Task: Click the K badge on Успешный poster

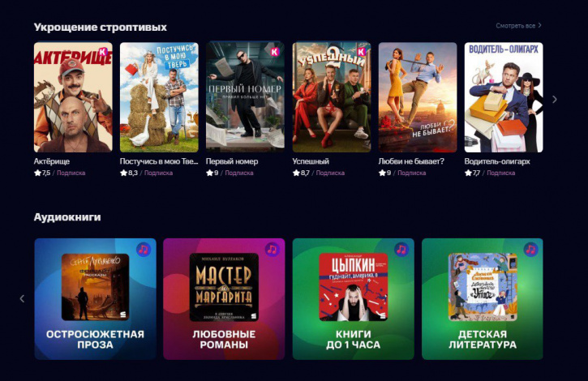Action: [x=361, y=52]
